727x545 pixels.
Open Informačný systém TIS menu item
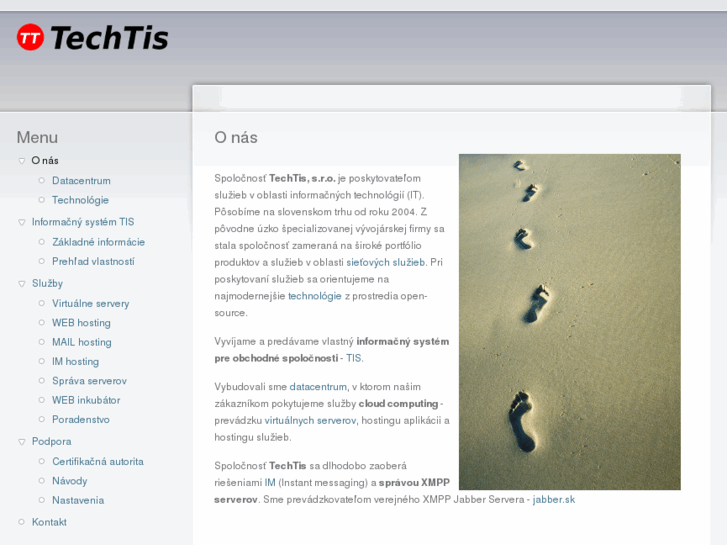tap(83, 222)
